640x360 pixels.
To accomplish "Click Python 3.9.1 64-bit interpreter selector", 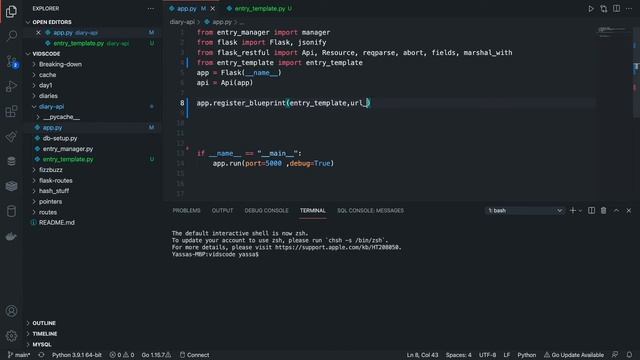I will 76,355.
